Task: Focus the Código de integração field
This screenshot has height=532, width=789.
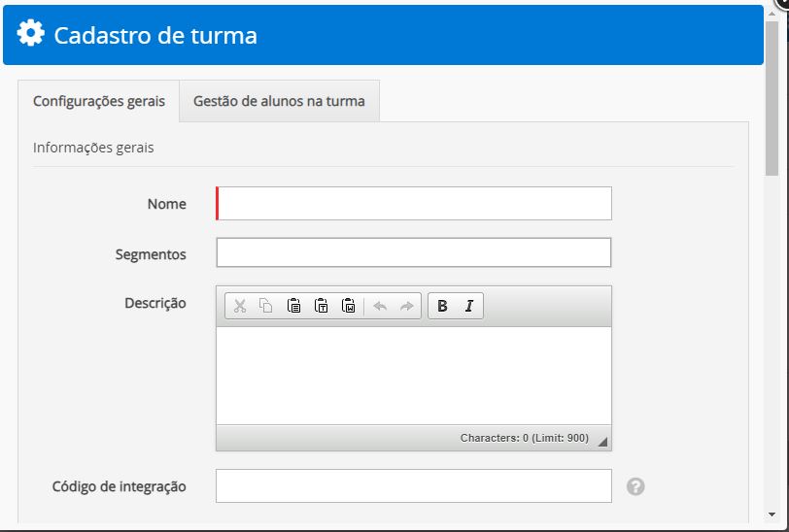Action: [414, 486]
